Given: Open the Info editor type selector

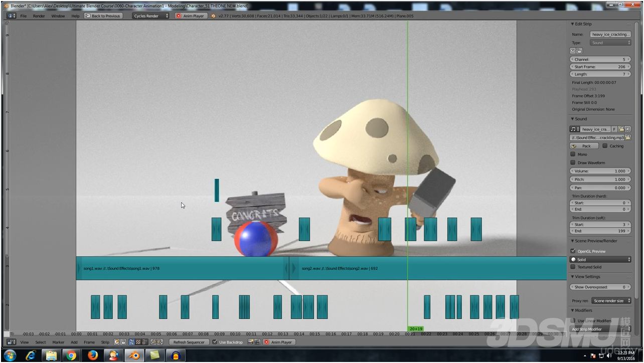Looking at the screenshot, I should (x=11, y=16).
